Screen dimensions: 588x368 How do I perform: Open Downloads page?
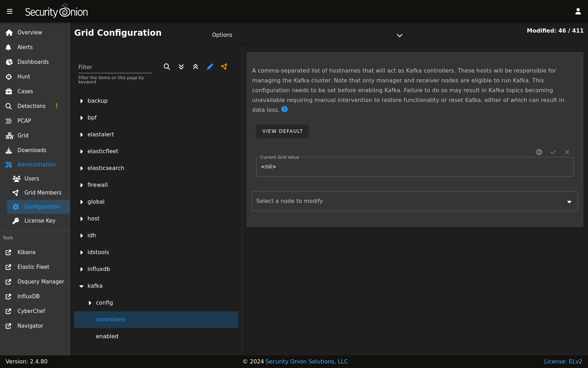click(x=35, y=150)
